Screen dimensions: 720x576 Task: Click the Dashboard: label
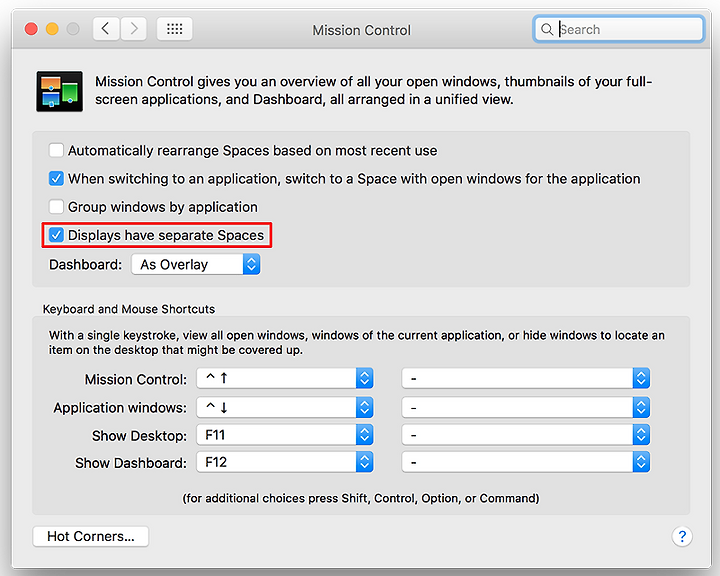[86, 265]
